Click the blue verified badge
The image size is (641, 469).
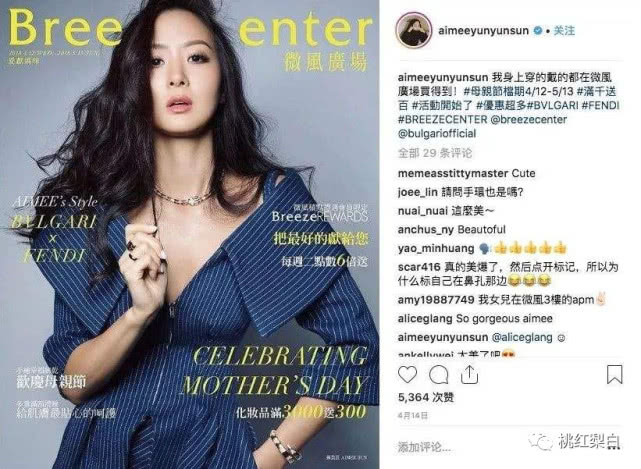tap(538, 31)
